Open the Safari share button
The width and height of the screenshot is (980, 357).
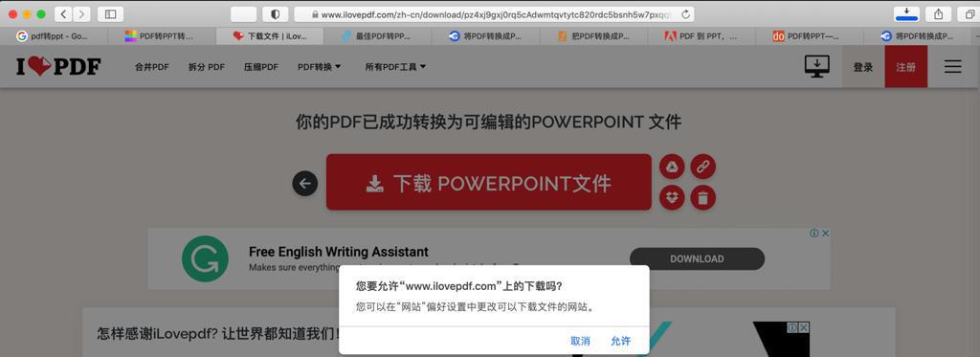[x=938, y=13]
